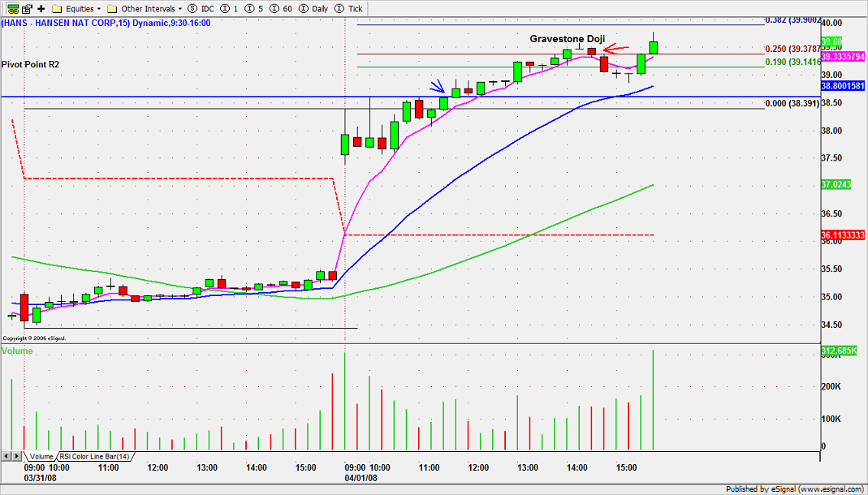Switch to the Daily interval
This screenshot has height=495, width=868.
pyautogui.click(x=315, y=9)
